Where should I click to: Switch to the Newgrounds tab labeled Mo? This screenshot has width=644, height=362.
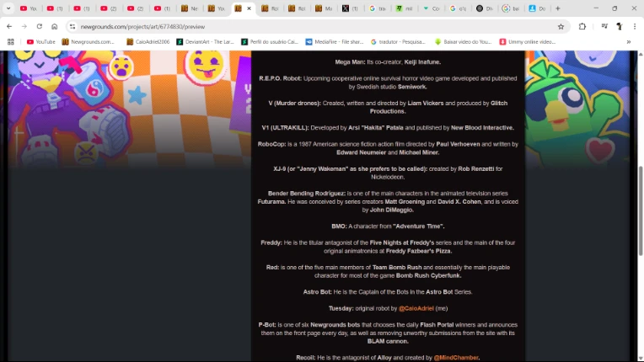pyautogui.click(x=324, y=8)
